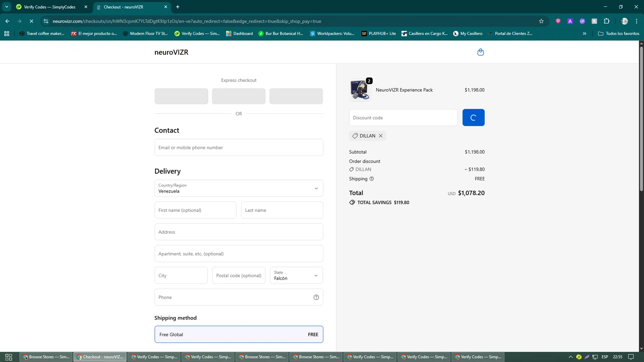Bookmark this page with star icon
The image size is (644, 362).
point(541,21)
